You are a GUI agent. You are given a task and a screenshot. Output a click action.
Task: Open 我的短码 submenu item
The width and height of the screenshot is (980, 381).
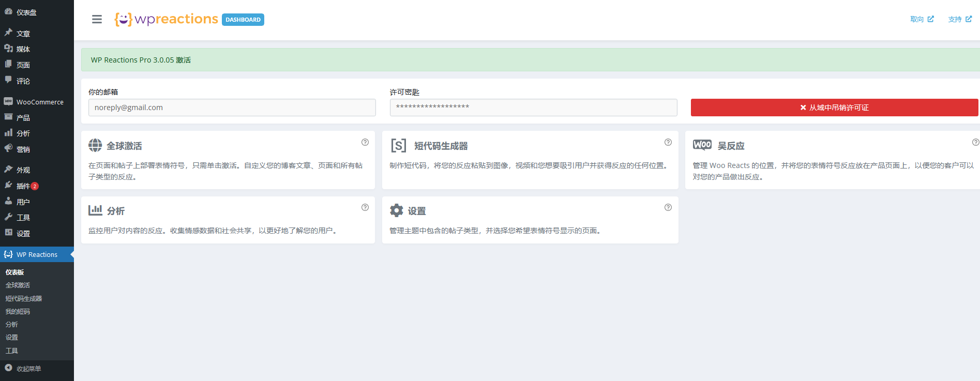[18, 311]
